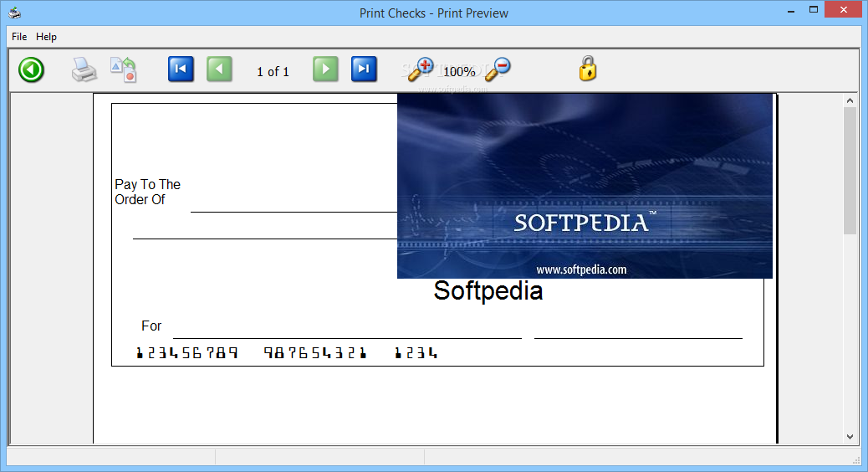Image resolution: width=868 pixels, height=472 pixels.
Task: Click the green back arrow button
Action: tap(31, 69)
